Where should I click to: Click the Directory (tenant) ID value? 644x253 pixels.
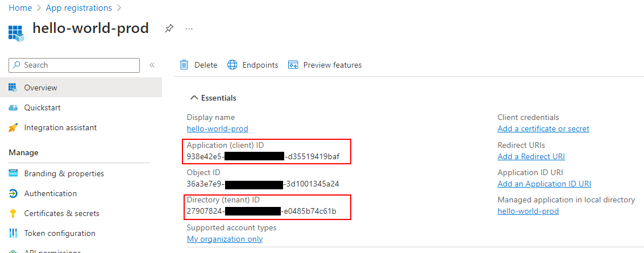click(261, 211)
